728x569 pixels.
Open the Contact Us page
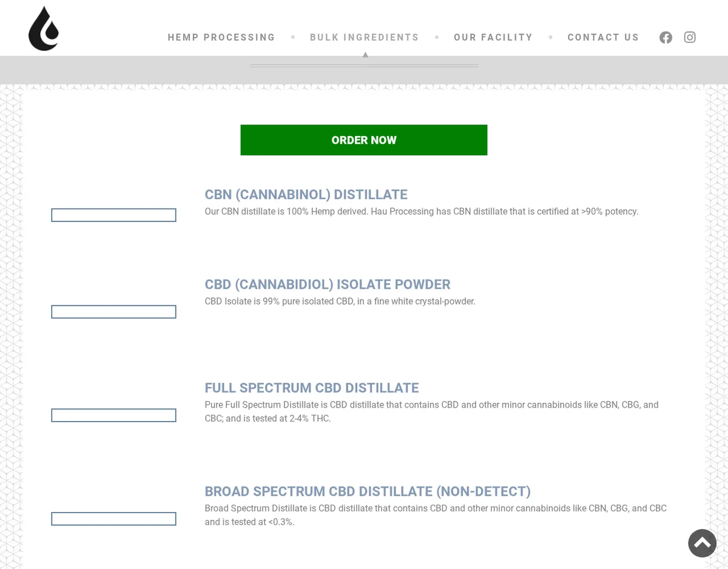pyautogui.click(x=603, y=38)
